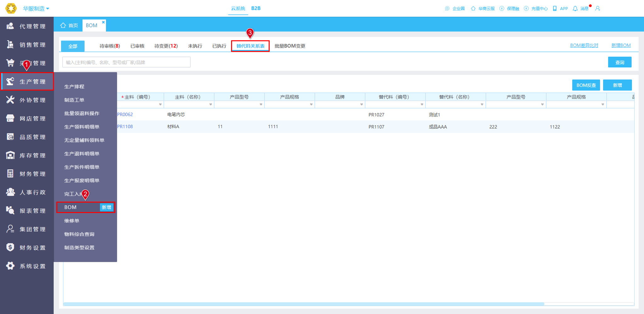The width and height of the screenshot is (644, 314).
Task: Open the 主料（名称） column filter dropdown
Action: point(211,104)
